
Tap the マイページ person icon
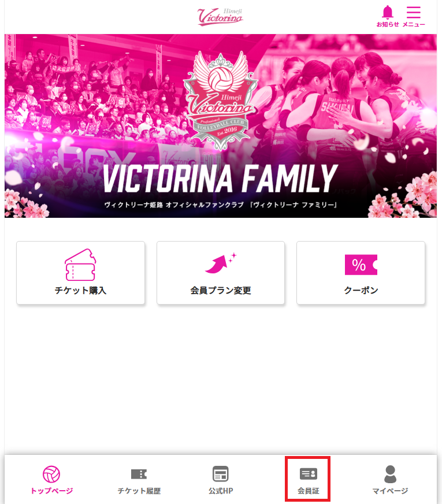click(390, 474)
